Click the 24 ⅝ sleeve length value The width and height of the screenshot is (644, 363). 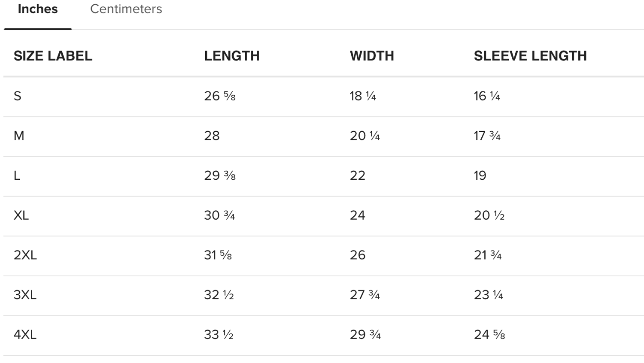pyautogui.click(x=489, y=334)
